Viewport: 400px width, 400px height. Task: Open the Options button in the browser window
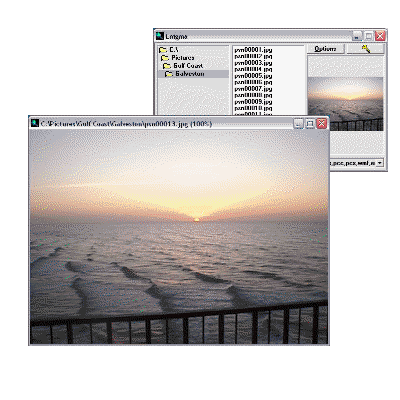325,49
